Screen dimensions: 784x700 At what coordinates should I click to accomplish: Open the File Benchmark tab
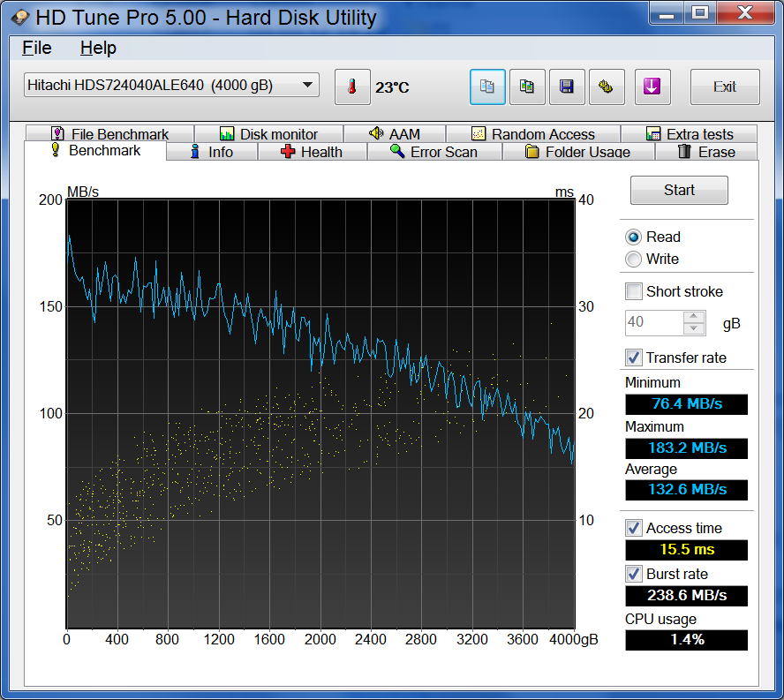click(109, 134)
